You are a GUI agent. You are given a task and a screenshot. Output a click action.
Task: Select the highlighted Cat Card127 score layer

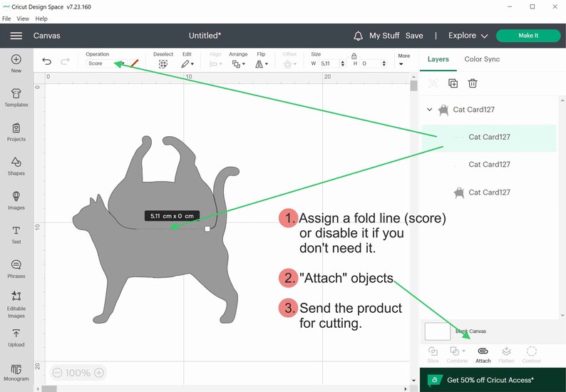point(489,137)
